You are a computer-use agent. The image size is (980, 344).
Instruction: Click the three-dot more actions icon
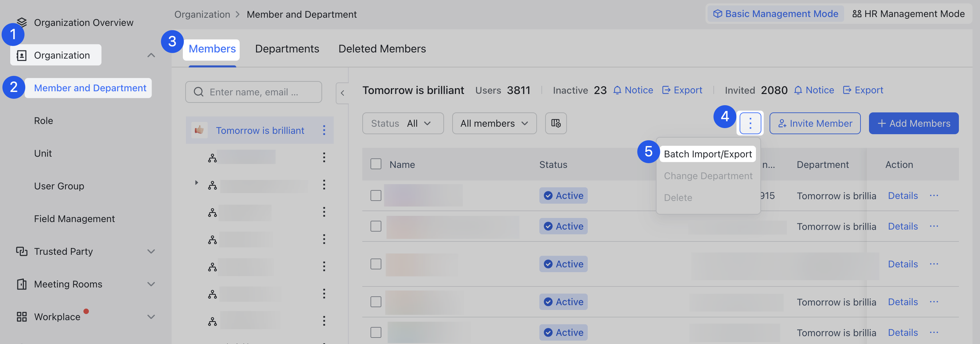coord(750,123)
